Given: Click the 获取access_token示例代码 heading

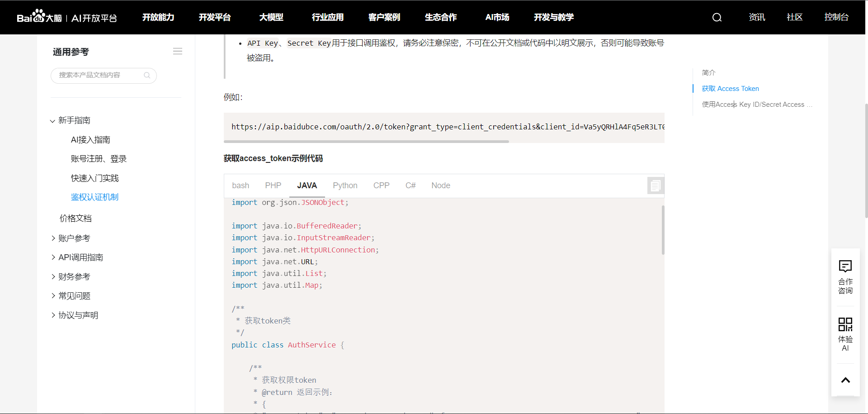Looking at the screenshot, I should pyautogui.click(x=273, y=158).
